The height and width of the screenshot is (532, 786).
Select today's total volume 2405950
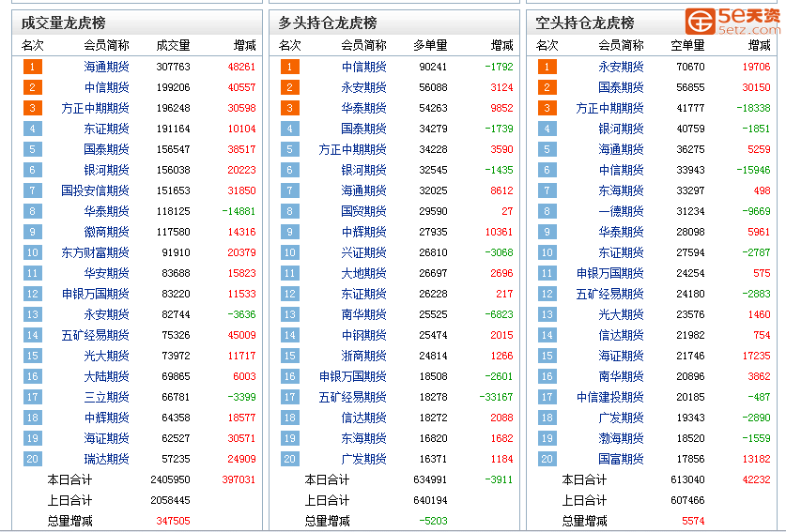(170, 479)
